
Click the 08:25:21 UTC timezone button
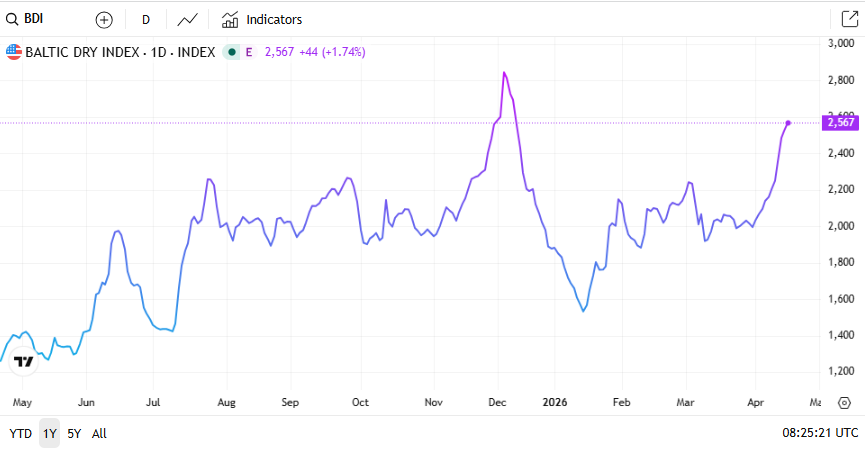pos(818,434)
